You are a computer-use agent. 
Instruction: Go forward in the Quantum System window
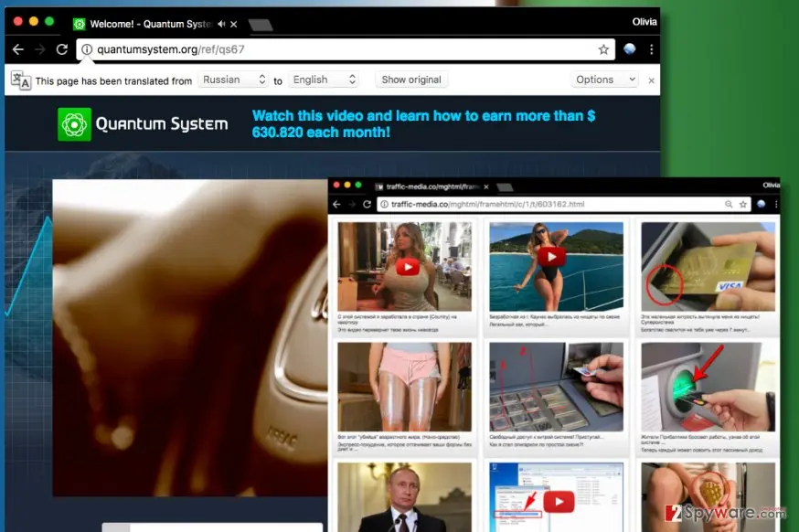tap(39, 49)
